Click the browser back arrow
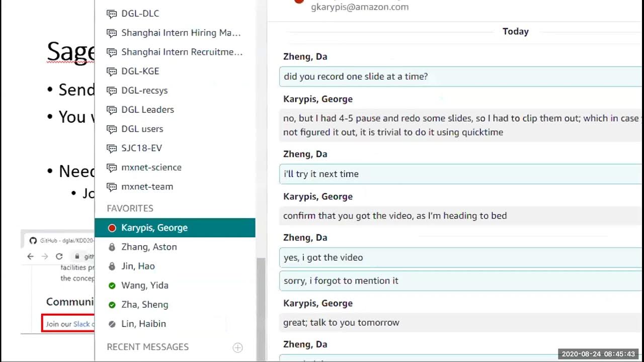Image resolution: width=644 pixels, height=362 pixels. pos(30,256)
